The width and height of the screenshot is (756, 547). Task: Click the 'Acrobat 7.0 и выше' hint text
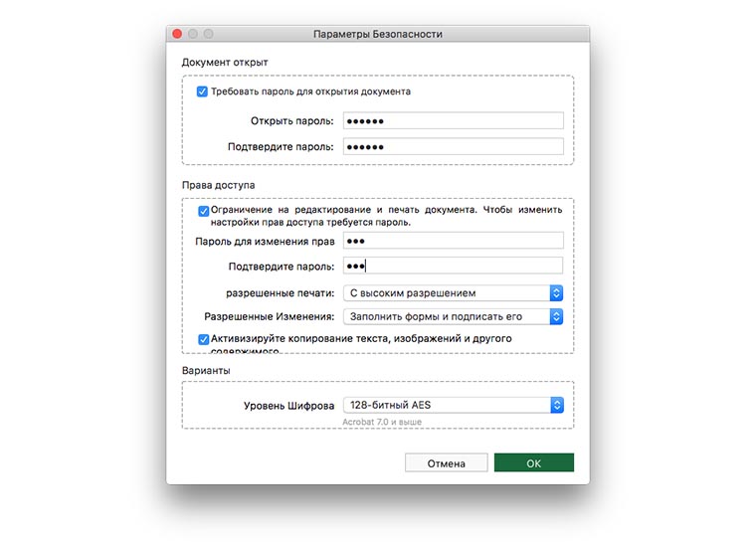tap(382, 422)
